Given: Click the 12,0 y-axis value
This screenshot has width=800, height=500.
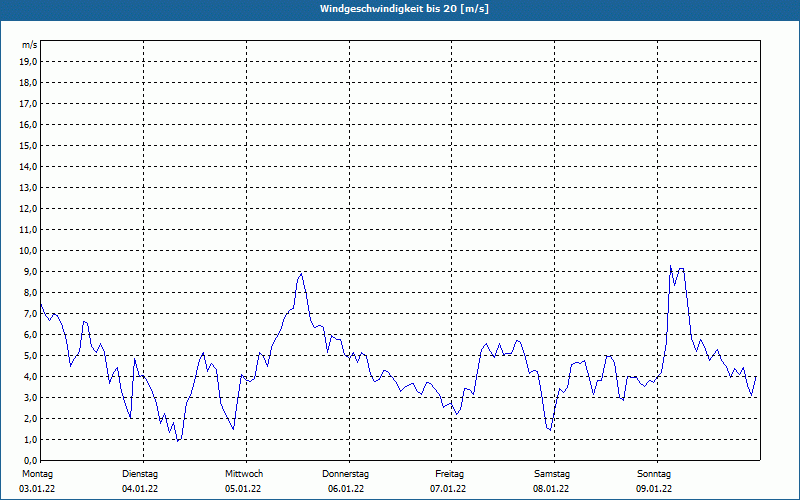Looking at the screenshot, I should (x=28, y=209).
